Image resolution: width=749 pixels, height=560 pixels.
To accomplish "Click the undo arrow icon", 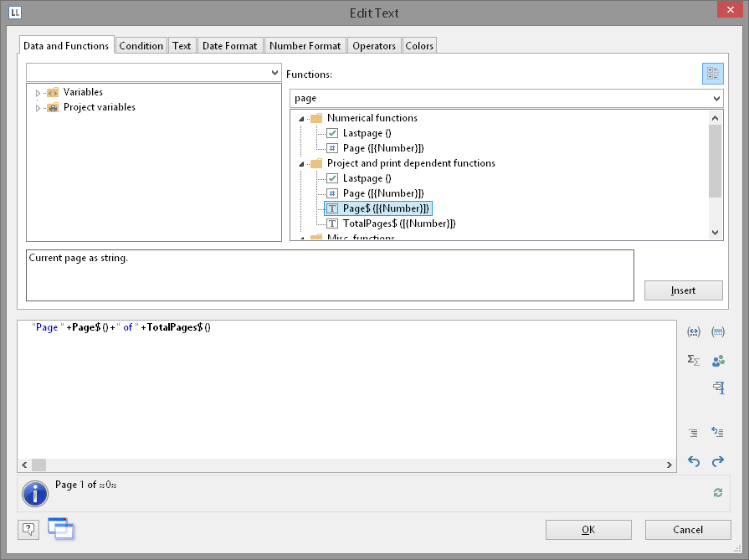I will 693,461.
